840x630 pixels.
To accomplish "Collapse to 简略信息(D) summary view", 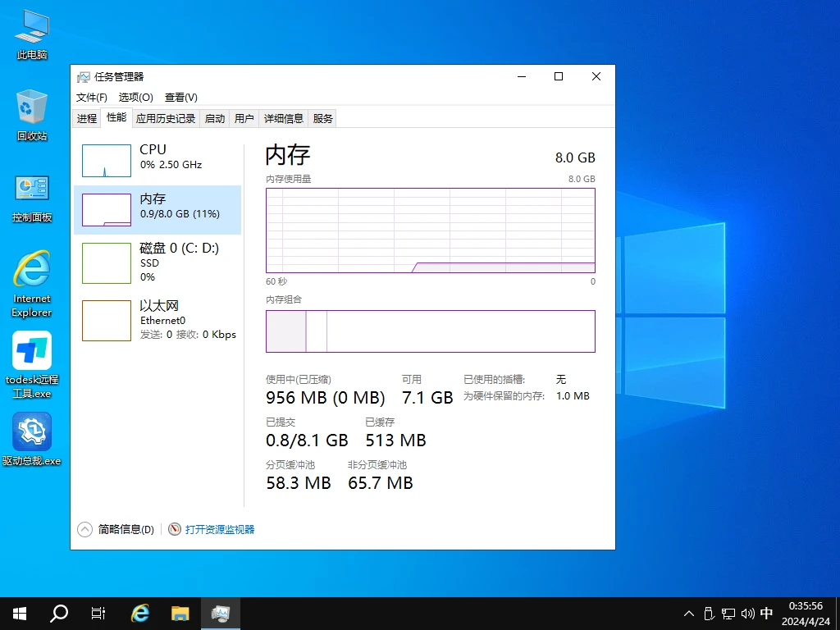I will point(116,529).
